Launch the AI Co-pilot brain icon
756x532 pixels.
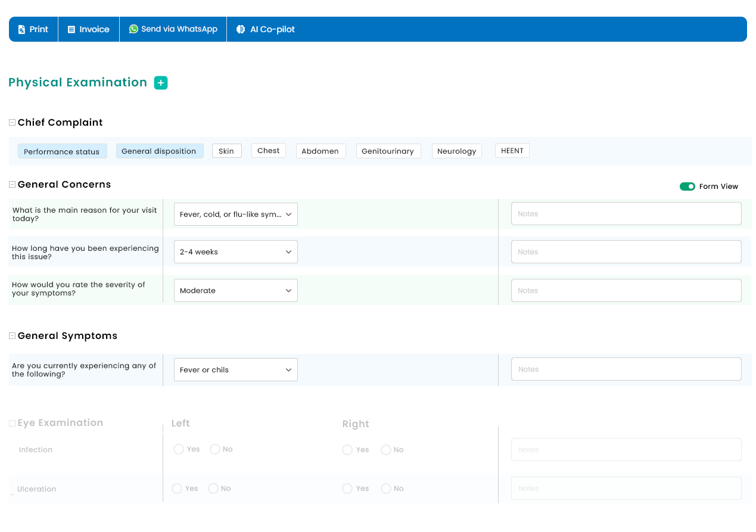(x=241, y=29)
